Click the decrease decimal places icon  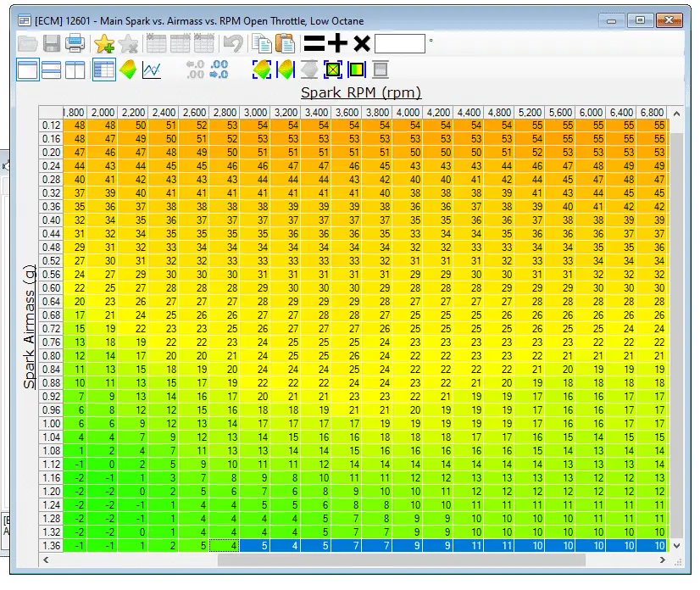(x=195, y=70)
